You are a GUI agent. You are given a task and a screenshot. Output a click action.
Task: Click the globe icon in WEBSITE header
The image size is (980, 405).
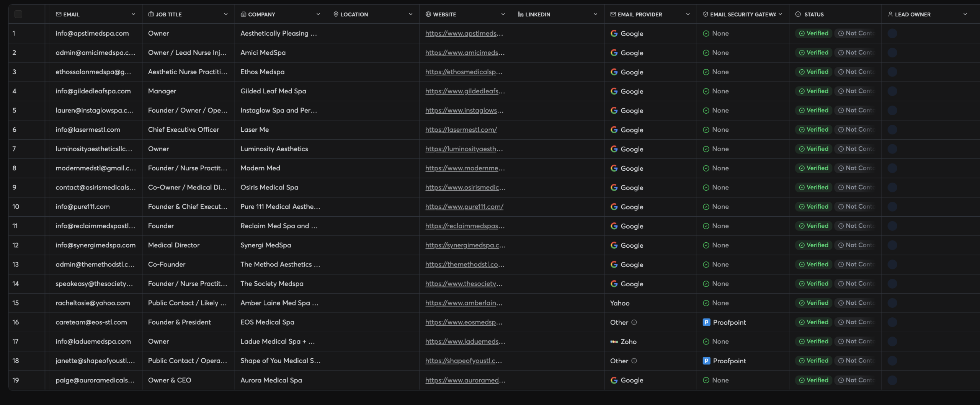point(428,14)
